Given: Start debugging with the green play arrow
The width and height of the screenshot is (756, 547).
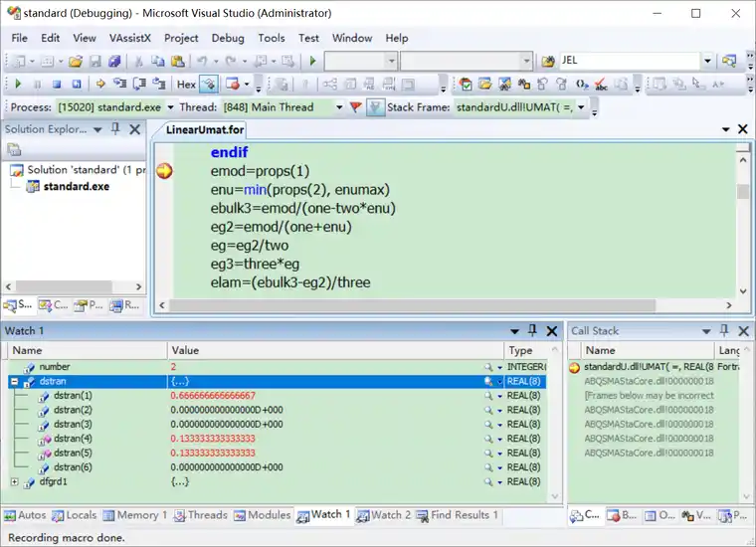Looking at the screenshot, I should (312, 61).
